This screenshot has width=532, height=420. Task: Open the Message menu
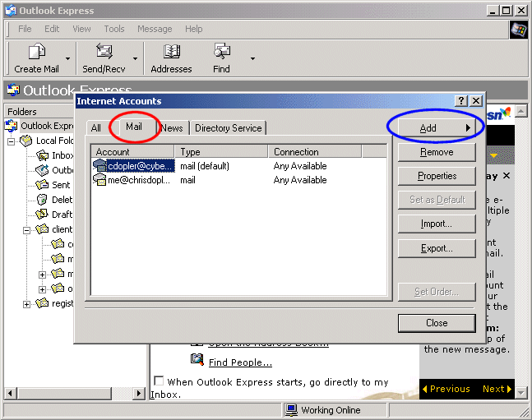(x=155, y=29)
